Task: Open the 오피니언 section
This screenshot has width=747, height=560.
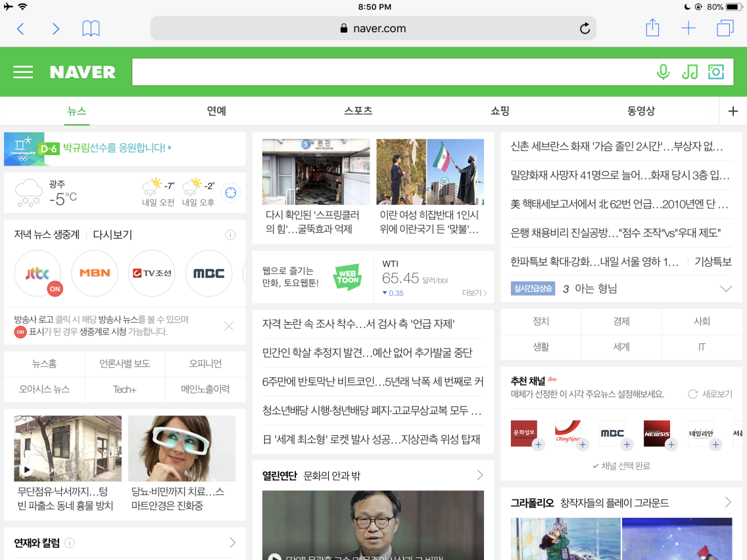Action: (x=205, y=364)
